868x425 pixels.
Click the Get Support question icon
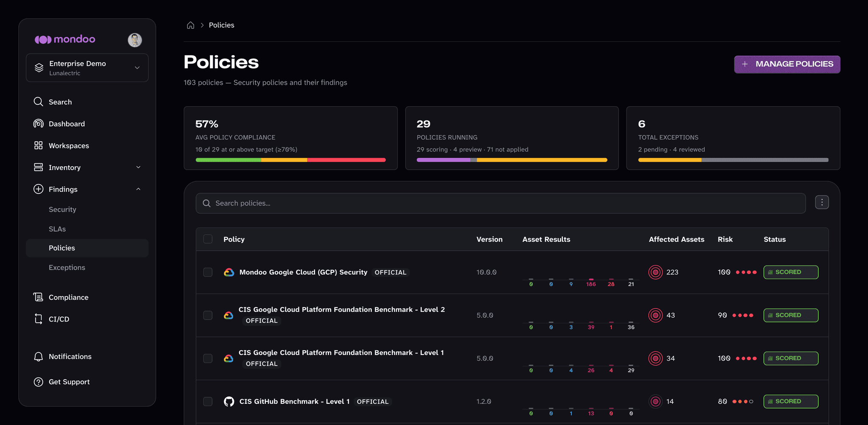coord(39,382)
